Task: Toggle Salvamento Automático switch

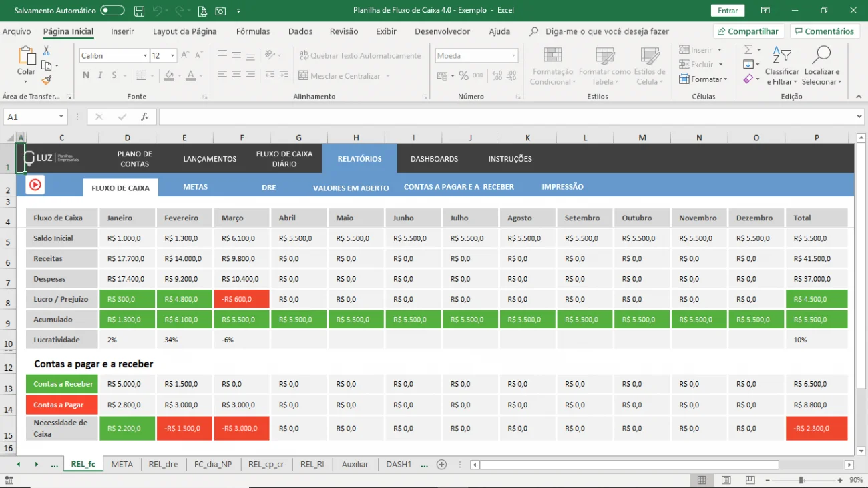Action: pos(112,11)
